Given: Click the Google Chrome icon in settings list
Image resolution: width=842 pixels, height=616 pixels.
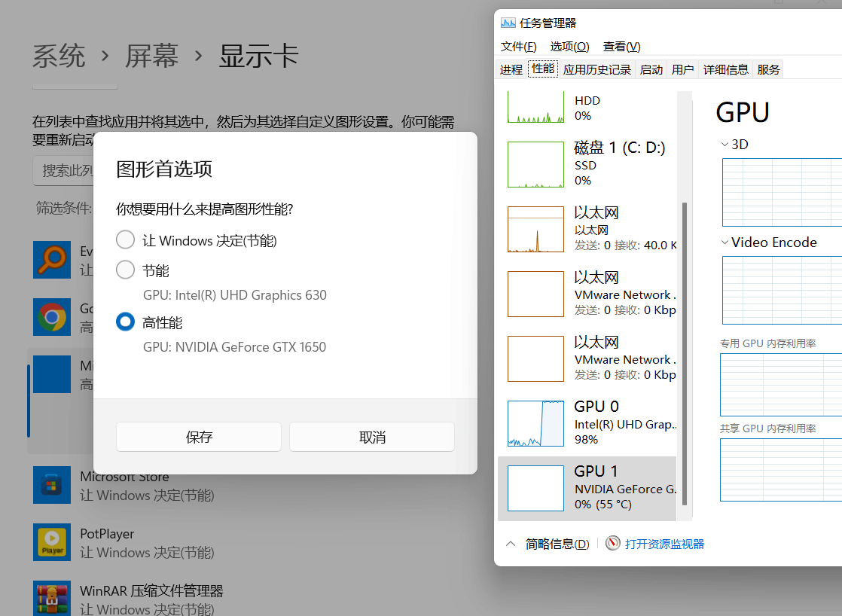Looking at the screenshot, I should [x=52, y=317].
